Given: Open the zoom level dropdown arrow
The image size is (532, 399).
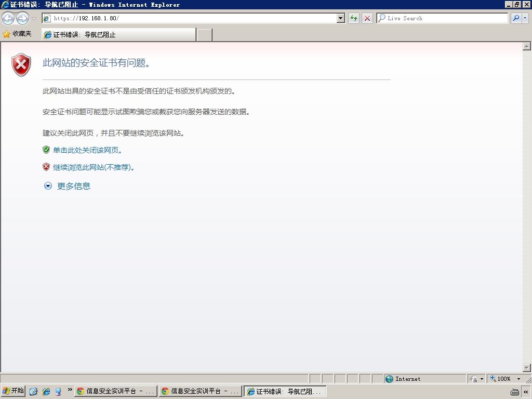Looking at the screenshot, I should coord(518,379).
